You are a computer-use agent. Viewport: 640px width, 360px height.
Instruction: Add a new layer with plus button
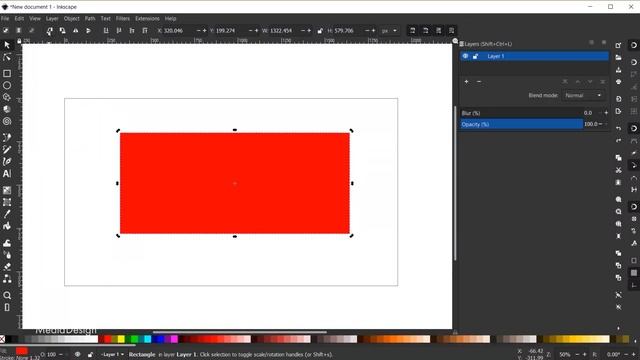pos(467,82)
